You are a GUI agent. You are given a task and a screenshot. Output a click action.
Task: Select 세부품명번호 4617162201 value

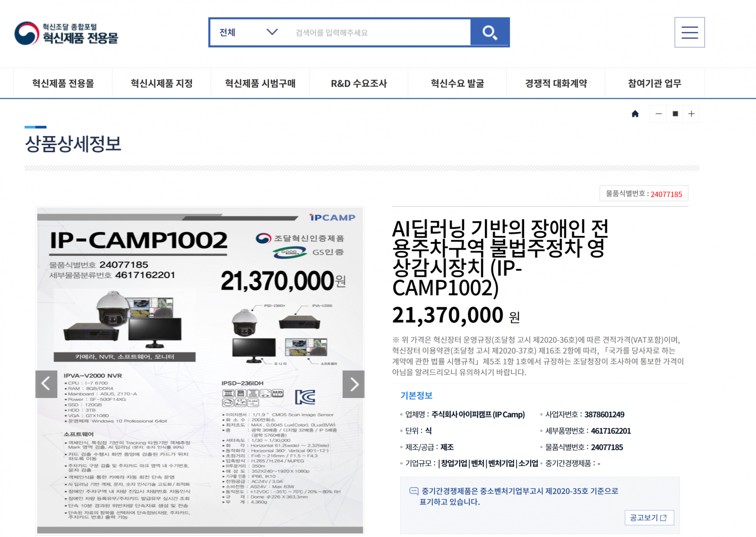[x=611, y=431]
